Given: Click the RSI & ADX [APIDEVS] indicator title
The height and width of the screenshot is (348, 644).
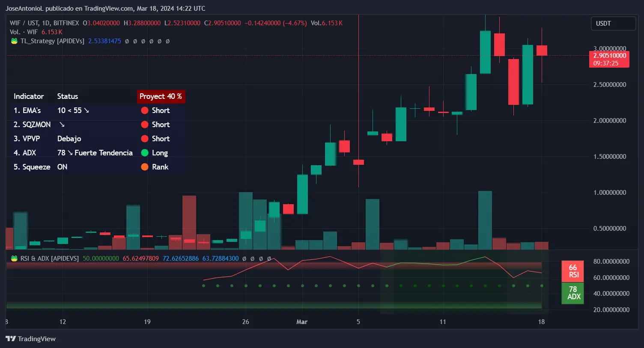Looking at the screenshot, I should tap(50, 259).
